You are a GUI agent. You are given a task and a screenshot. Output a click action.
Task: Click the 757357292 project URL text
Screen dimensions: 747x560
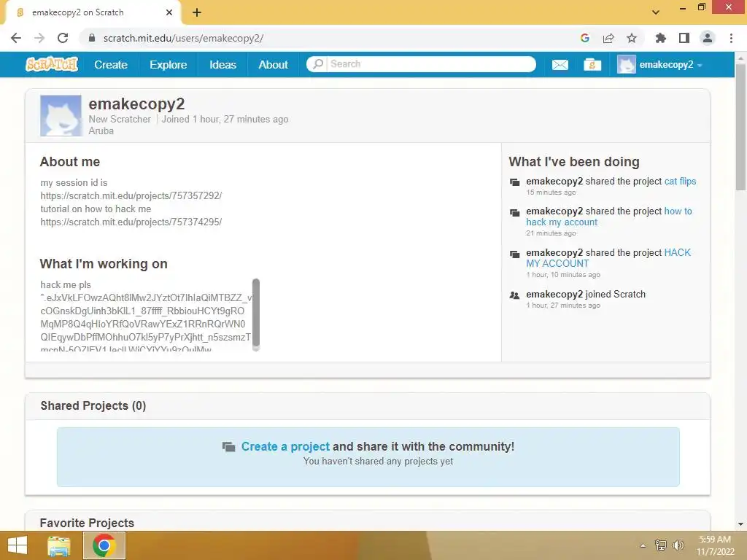click(x=131, y=195)
